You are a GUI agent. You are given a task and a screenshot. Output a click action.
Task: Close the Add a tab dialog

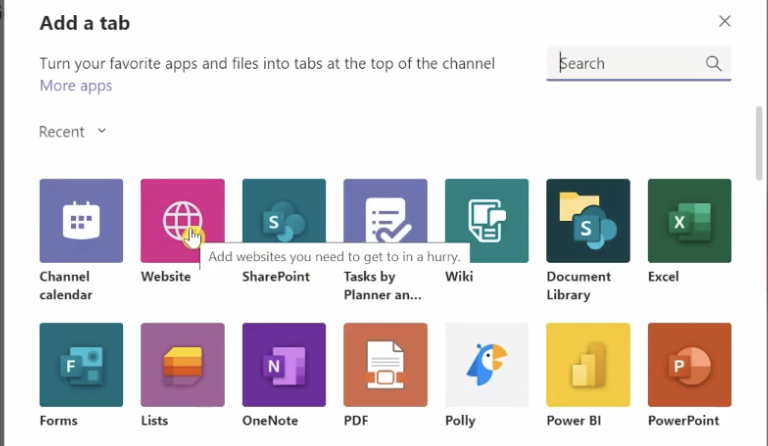[x=725, y=21]
